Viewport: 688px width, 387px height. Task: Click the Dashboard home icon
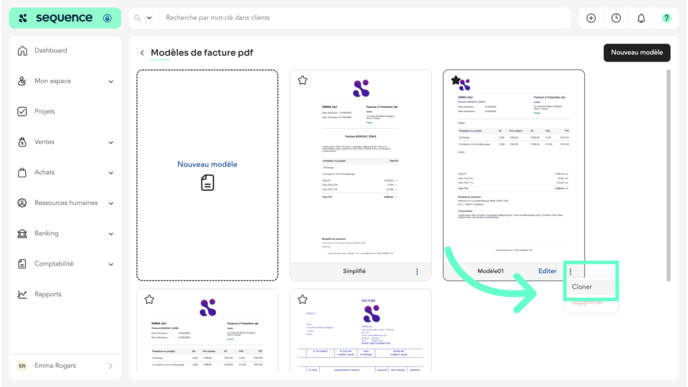pyautogui.click(x=22, y=50)
